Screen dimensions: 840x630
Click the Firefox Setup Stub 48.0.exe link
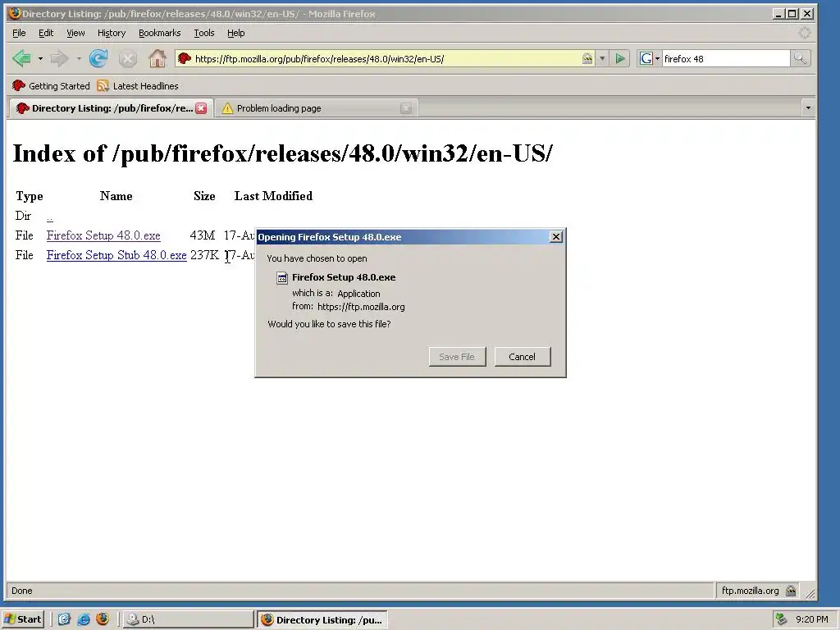pos(116,255)
